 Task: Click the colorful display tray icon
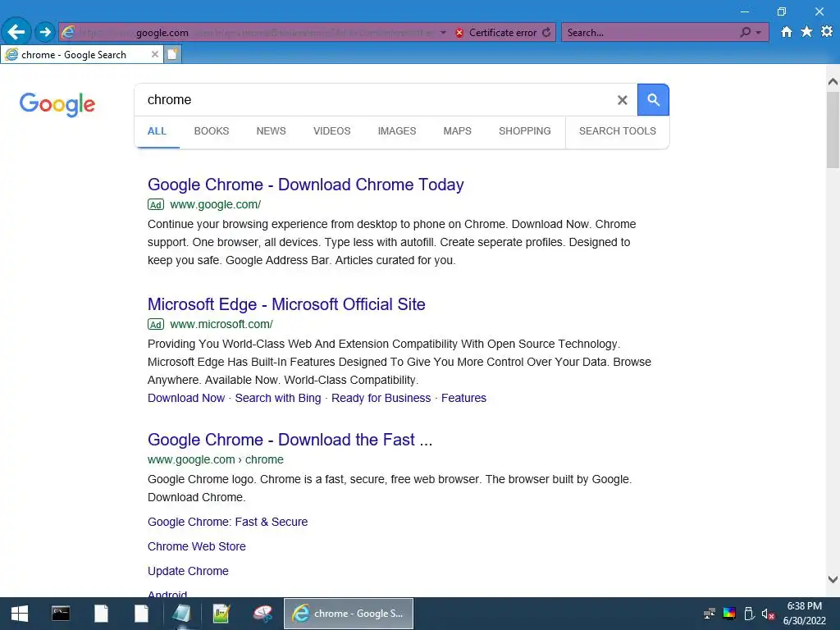coord(729,614)
